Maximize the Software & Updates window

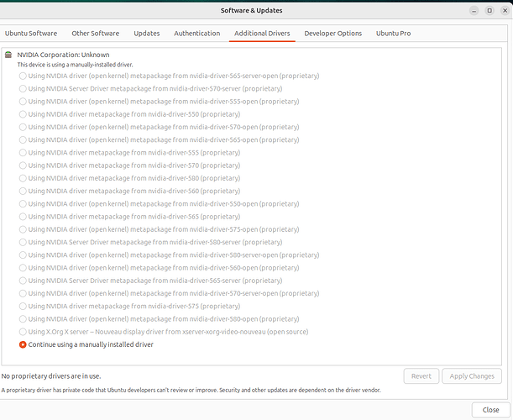pos(489,10)
